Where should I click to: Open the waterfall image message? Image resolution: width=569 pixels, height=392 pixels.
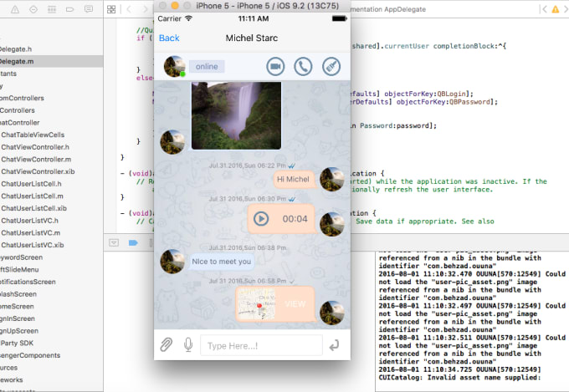(x=236, y=115)
